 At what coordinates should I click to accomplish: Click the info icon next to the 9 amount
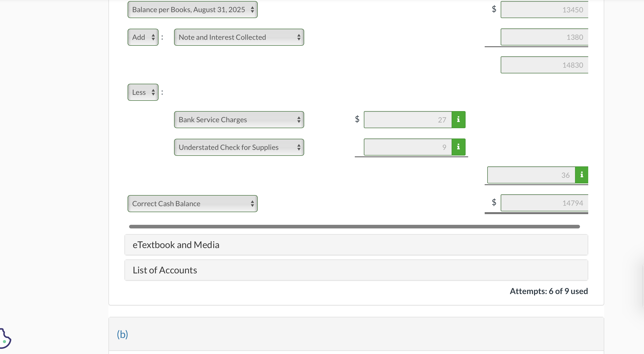(x=458, y=147)
